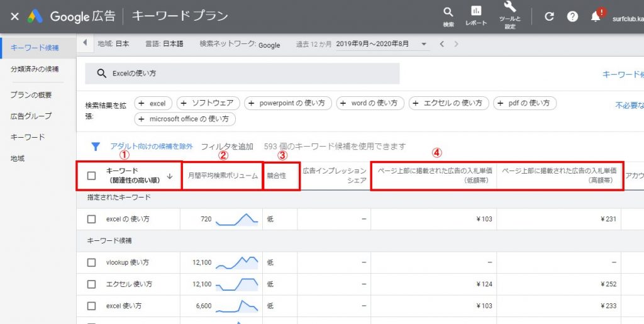Sort by low-range top of page bid column

point(435,176)
